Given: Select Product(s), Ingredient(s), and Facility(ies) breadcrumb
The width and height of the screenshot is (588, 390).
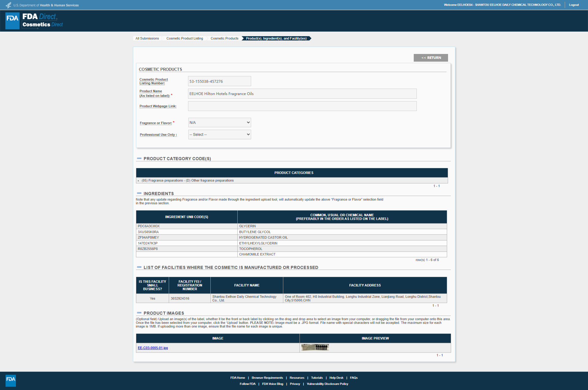Looking at the screenshot, I should point(276,38).
